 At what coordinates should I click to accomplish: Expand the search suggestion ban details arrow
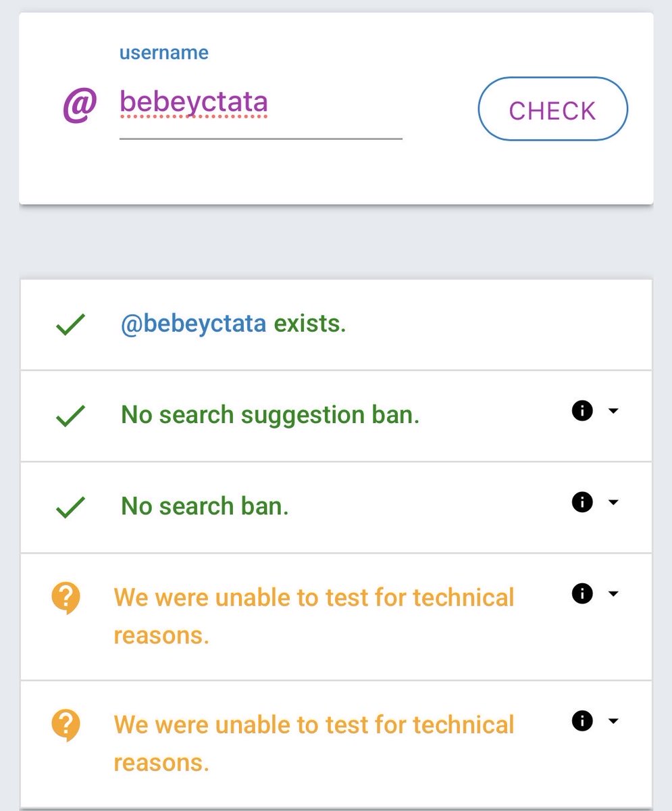coord(613,411)
